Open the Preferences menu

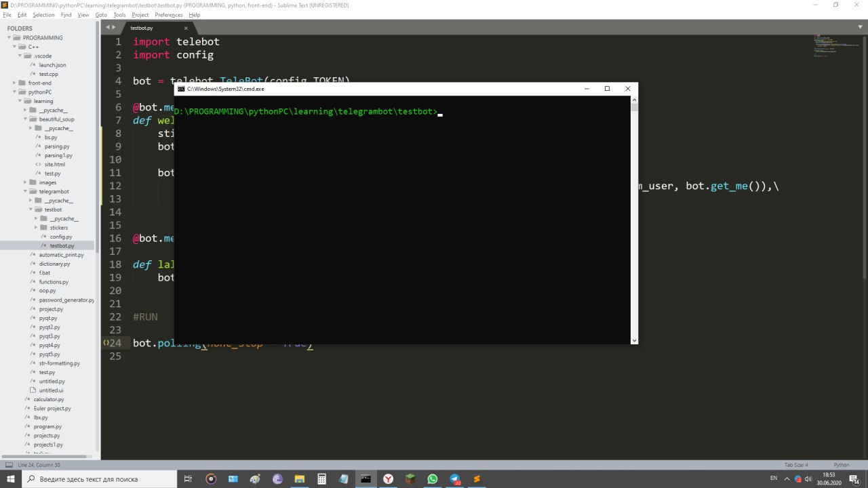(168, 14)
